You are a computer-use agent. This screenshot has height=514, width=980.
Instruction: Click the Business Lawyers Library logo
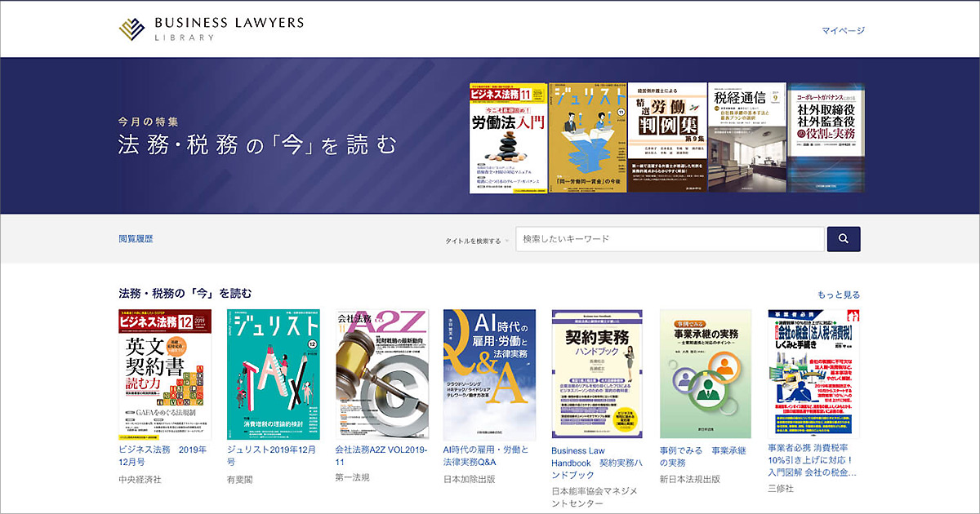click(x=211, y=29)
